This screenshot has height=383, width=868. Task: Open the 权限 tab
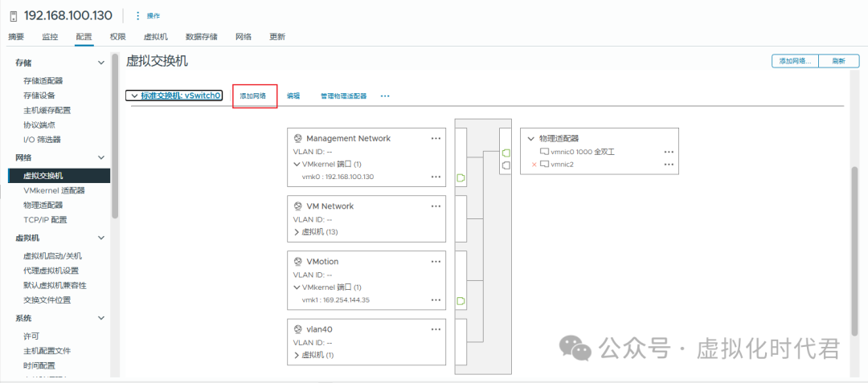point(118,37)
